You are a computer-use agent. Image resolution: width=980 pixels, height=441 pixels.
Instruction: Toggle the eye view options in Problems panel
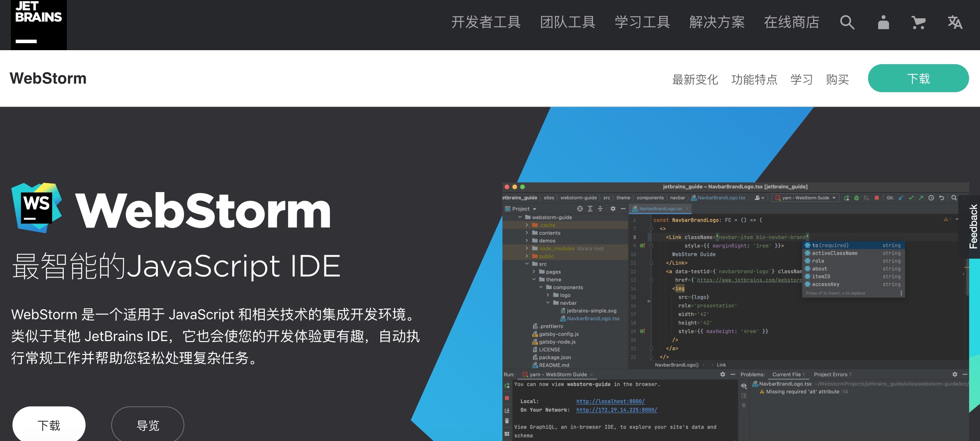click(x=744, y=386)
